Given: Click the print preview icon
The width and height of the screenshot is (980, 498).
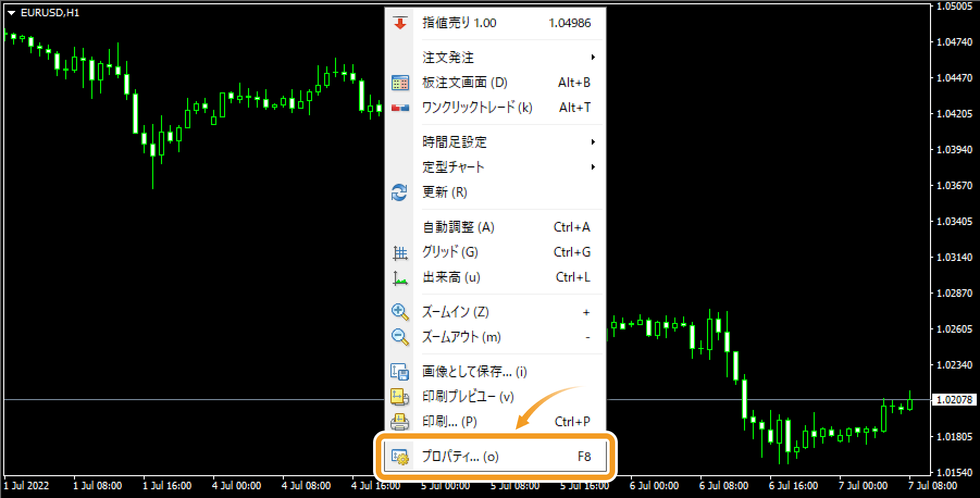Looking at the screenshot, I should coord(400,397).
